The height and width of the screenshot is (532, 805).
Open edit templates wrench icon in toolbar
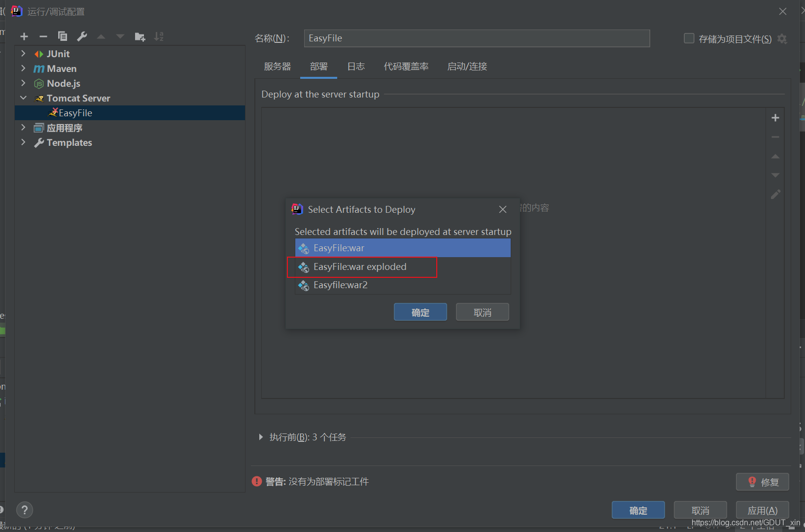pyautogui.click(x=82, y=36)
